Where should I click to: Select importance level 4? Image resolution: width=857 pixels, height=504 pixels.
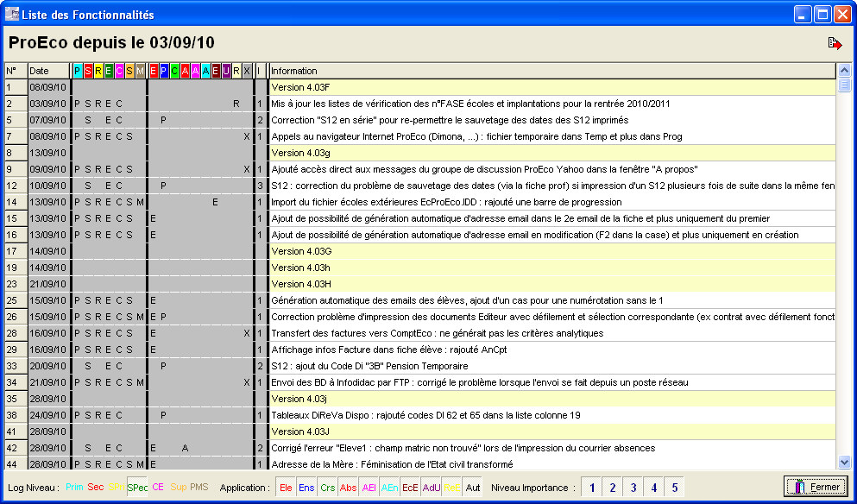(654, 488)
